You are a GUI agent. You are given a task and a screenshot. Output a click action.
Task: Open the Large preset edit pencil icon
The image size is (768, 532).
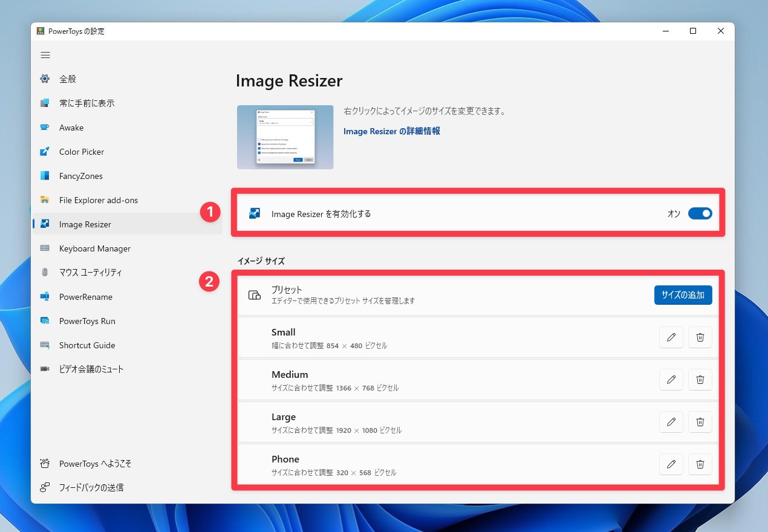(x=671, y=422)
